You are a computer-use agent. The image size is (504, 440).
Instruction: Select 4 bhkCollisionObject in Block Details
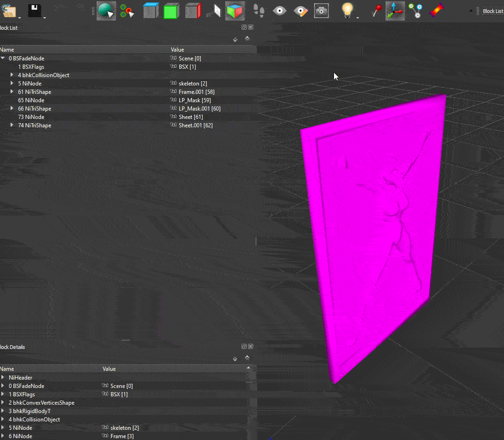click(x=124, y=420)
